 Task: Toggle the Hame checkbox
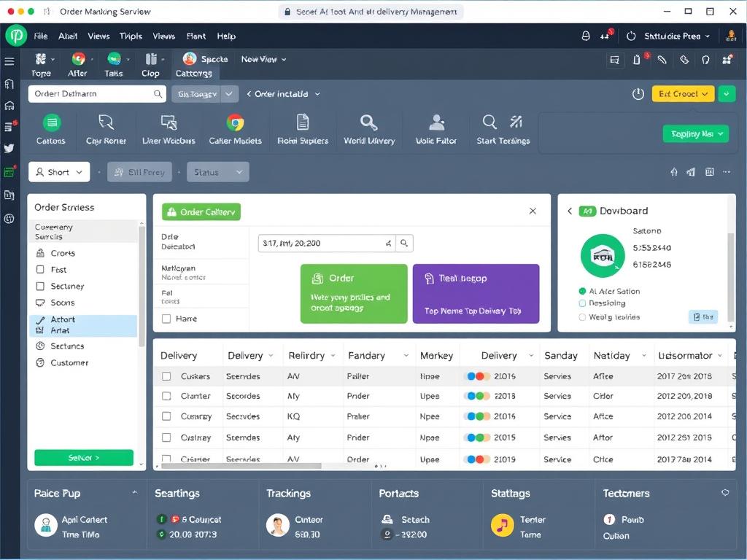coord(166,319)
